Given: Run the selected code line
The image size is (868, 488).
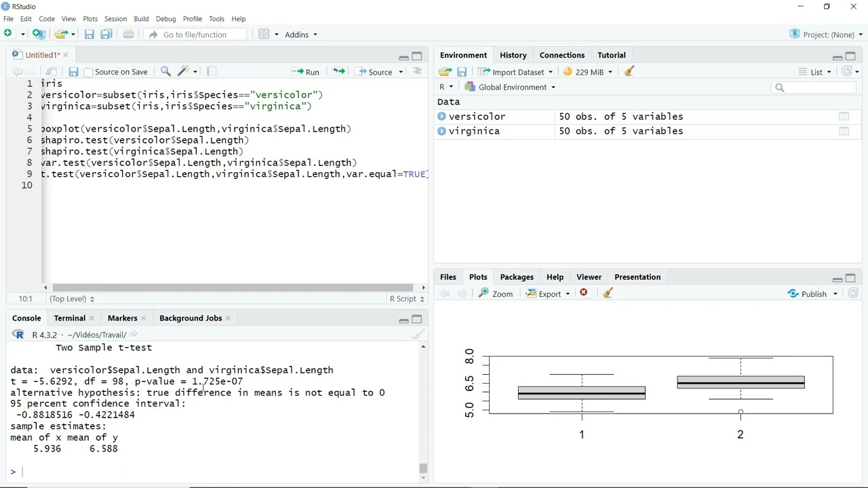Looking at the screenshot, I should coord(306,72).
